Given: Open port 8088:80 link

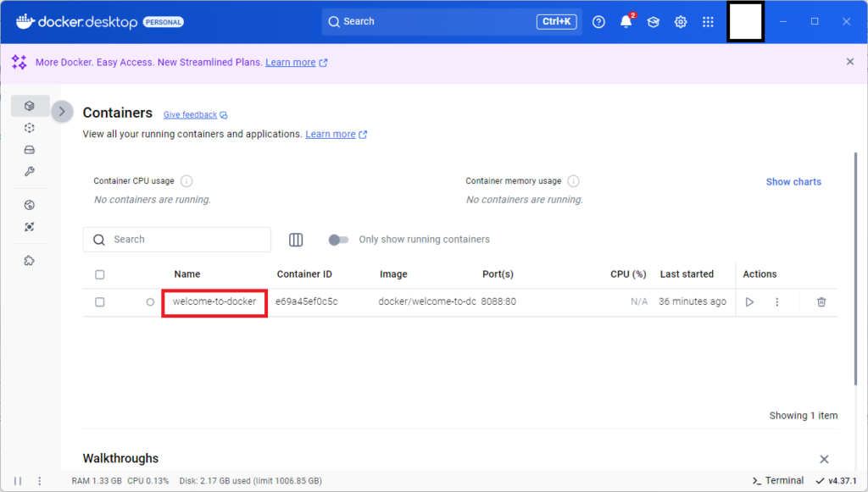Looking at the screenshot, I should tap(498, 301).
